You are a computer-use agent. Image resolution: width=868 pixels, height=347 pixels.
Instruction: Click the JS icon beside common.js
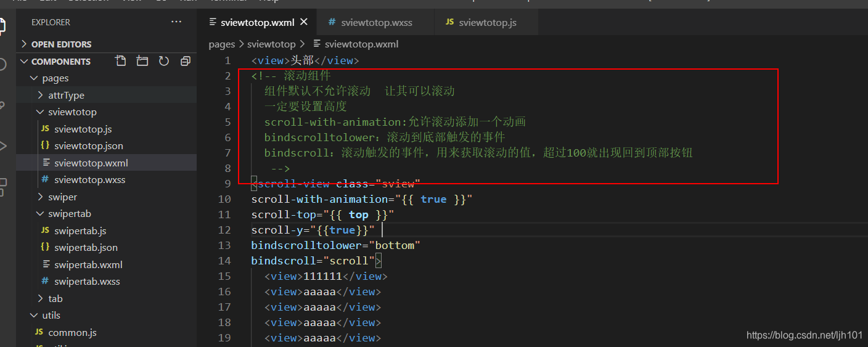pyautogui.click(x=39, y=333)
